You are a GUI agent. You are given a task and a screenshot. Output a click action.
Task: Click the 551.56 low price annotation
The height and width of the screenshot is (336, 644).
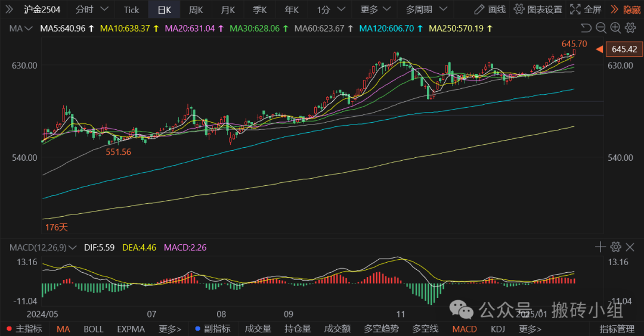118,152
